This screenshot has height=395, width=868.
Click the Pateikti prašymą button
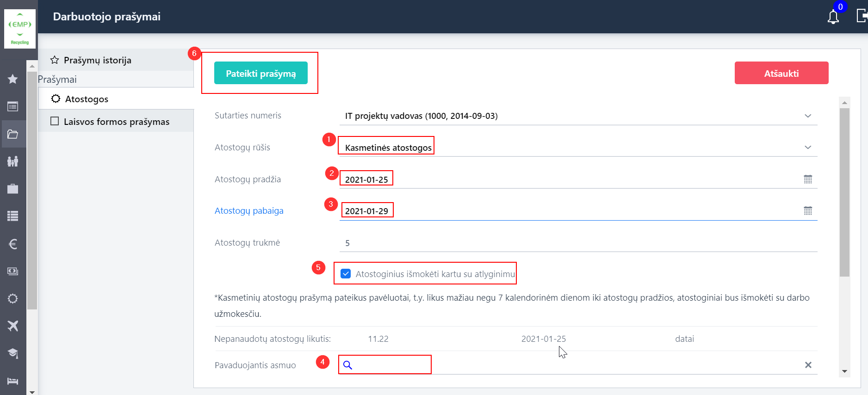click(261, 73)
